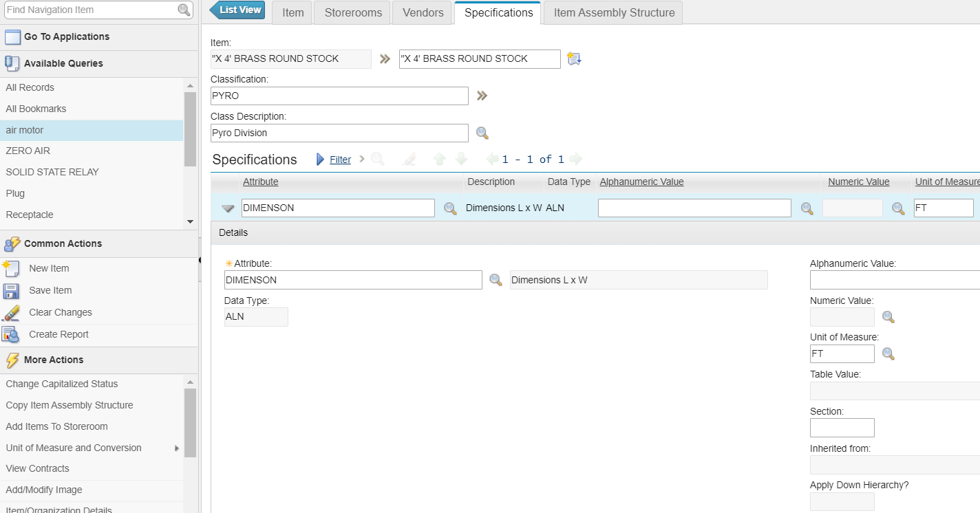Image resolution: width=980 pixels, height=513 pixels.
Task: Click the Classification detail menu arrows
Action: point(482,96)
